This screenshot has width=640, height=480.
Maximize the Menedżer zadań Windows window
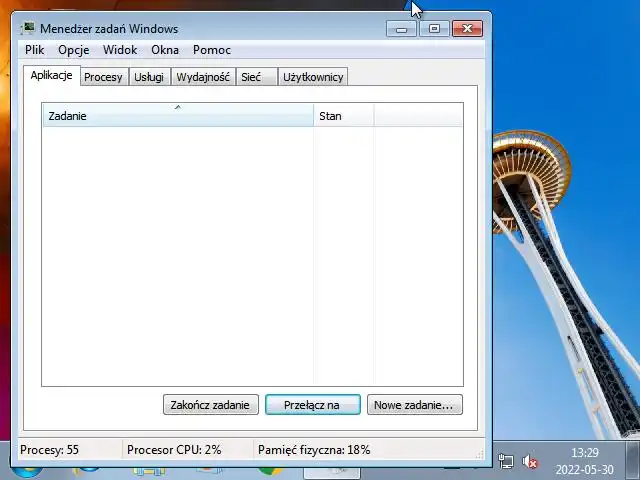(434, 29)
